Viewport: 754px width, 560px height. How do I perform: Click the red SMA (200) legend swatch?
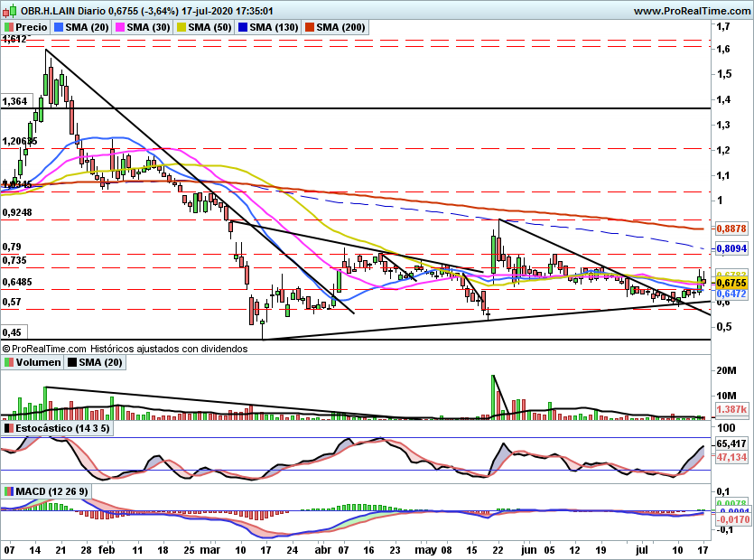tap(309, 27)
